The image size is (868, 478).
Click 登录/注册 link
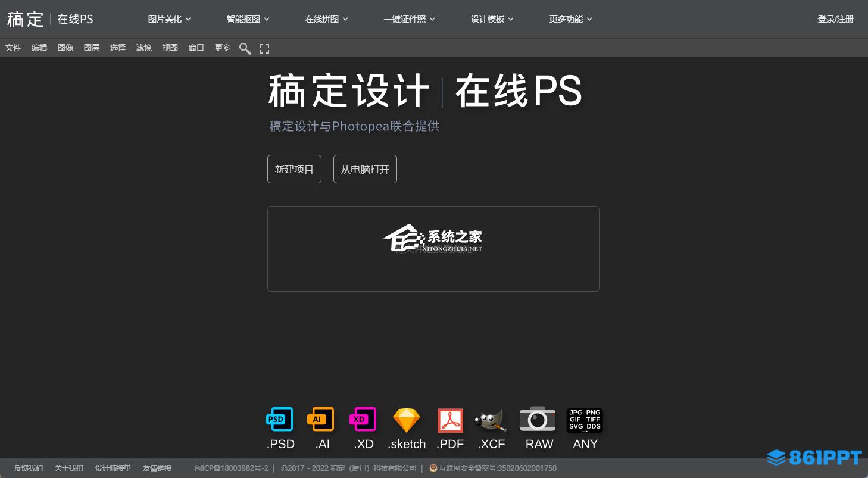click(836, 19)
